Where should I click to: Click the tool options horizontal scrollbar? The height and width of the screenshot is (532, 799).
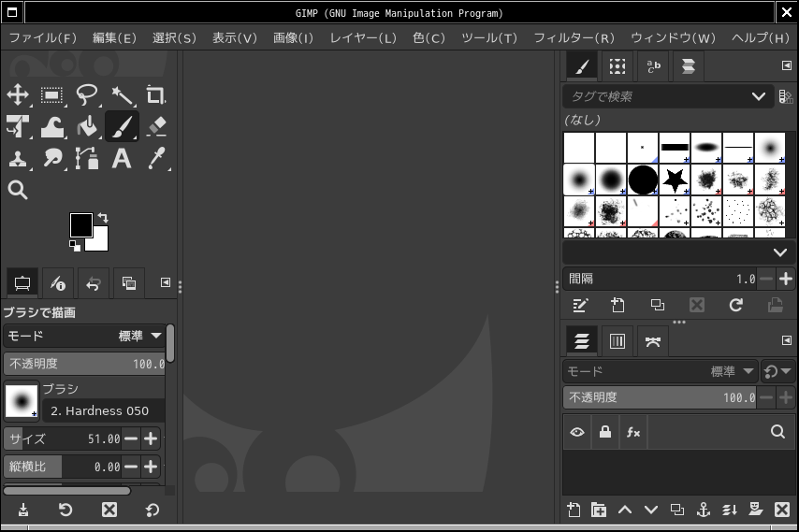pos(66,491)
